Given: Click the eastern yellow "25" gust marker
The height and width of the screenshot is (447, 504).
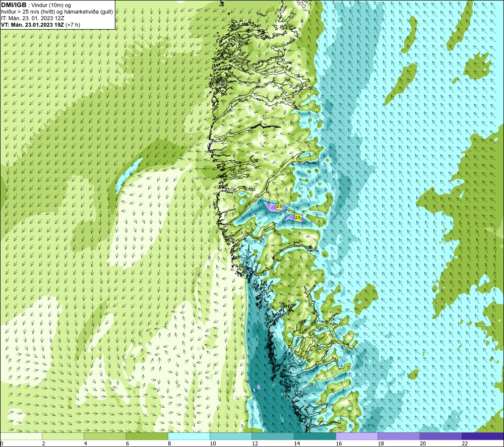Looking at the screenshot, I should tap(298, 218).
